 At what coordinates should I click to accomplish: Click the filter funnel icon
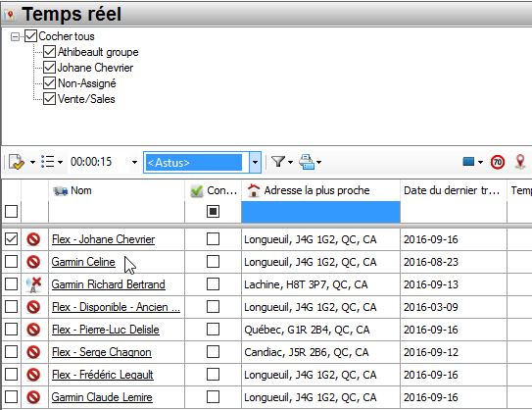click(278, 162)
